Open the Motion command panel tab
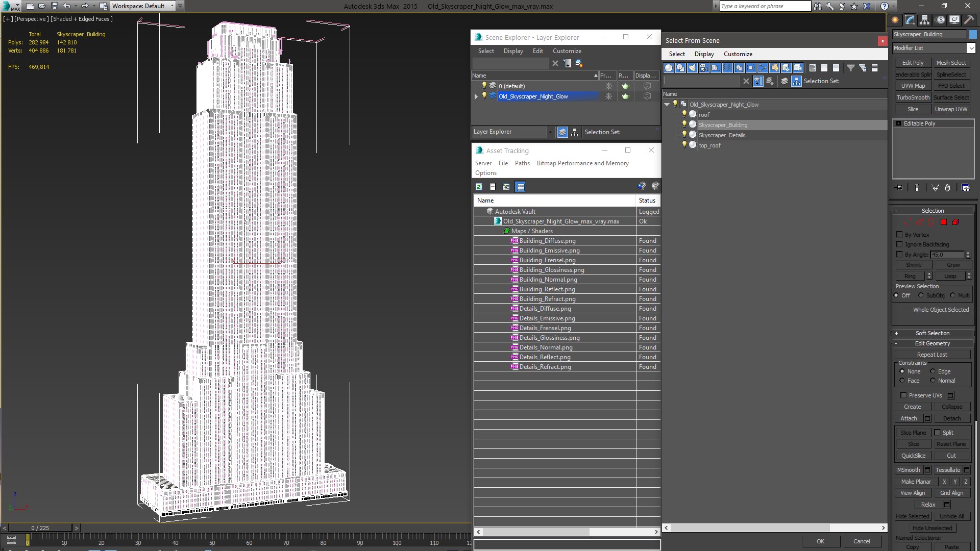The height and width of the screenshot is (551, 980). point(940,20)
